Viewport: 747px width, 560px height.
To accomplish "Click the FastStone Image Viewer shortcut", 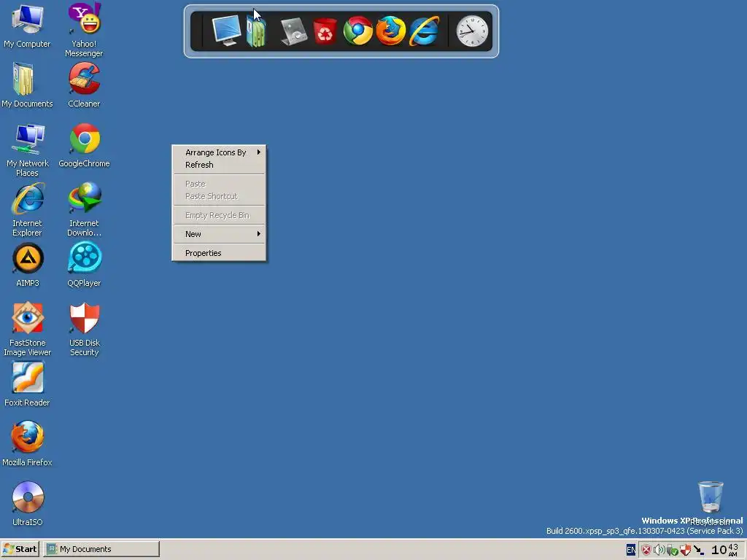I will point(27,329).
